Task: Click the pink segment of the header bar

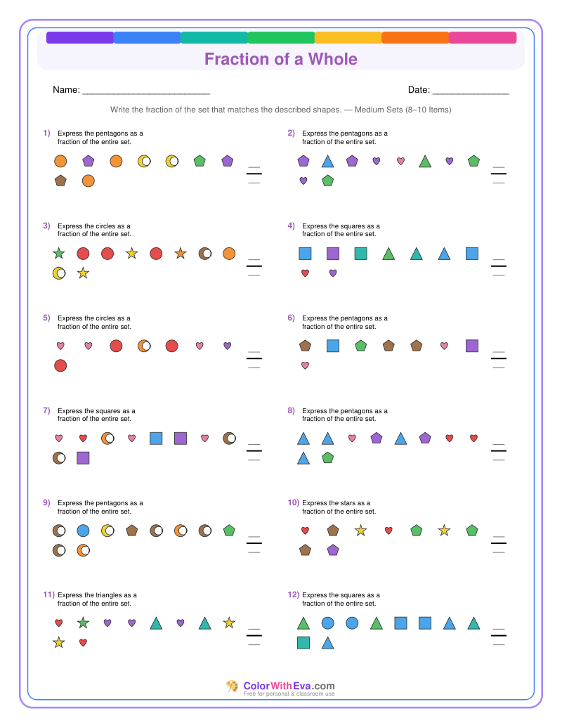Action: (x=483, y=38)
